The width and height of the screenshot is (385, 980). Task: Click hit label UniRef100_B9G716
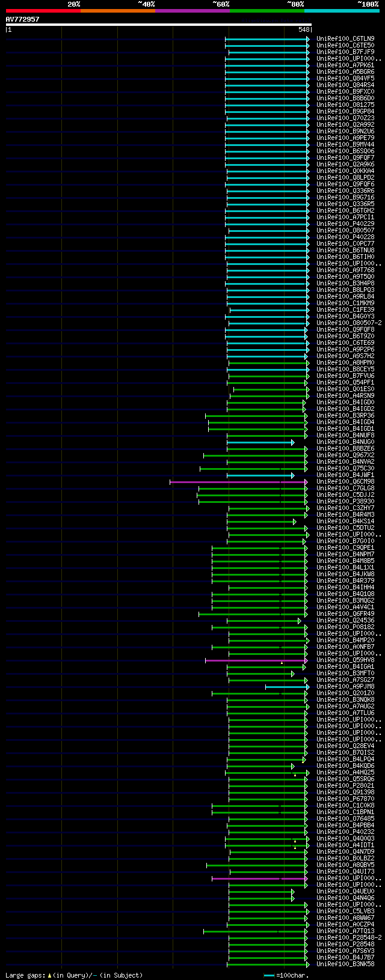(345, 197)
